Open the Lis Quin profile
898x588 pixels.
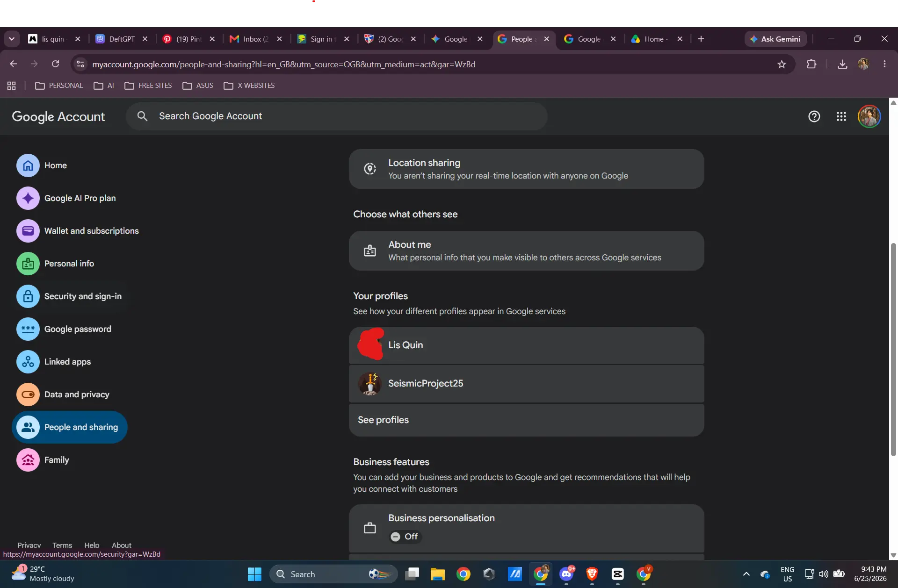[x=526, y=345]
